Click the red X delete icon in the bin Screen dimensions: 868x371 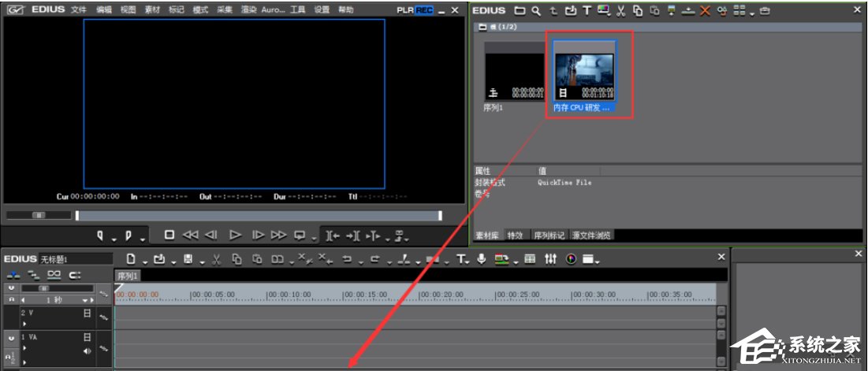(x=705, y=10)
